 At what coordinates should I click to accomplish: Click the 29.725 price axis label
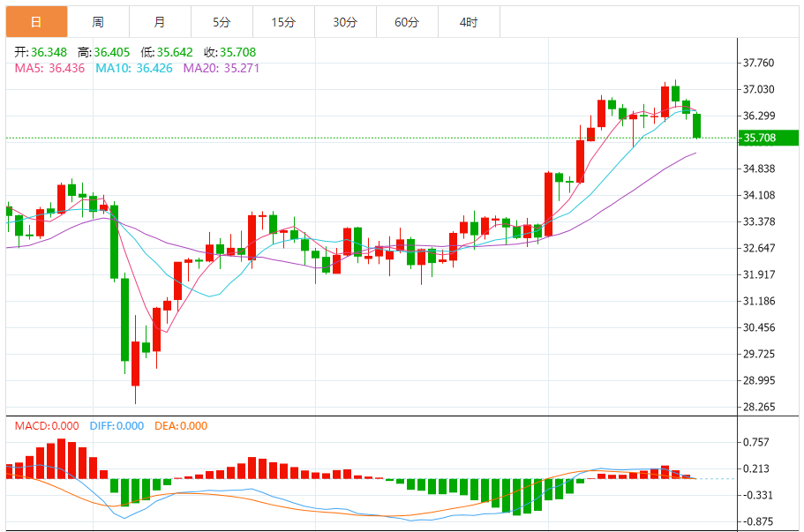[x=759, y=354]
